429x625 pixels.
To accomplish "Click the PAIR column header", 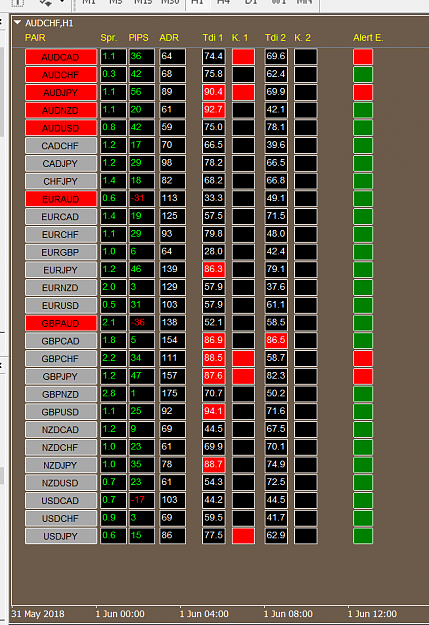I will [35, 38].
